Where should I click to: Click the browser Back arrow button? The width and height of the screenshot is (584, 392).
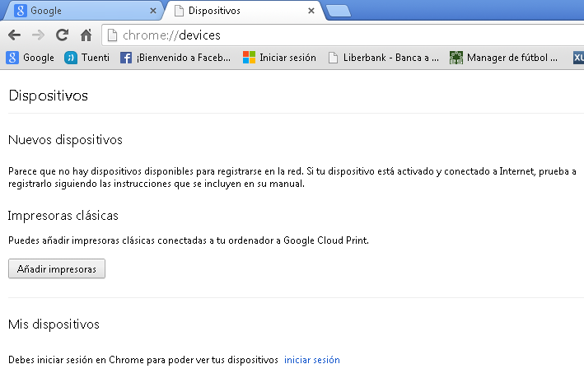(x=14, y=35)
